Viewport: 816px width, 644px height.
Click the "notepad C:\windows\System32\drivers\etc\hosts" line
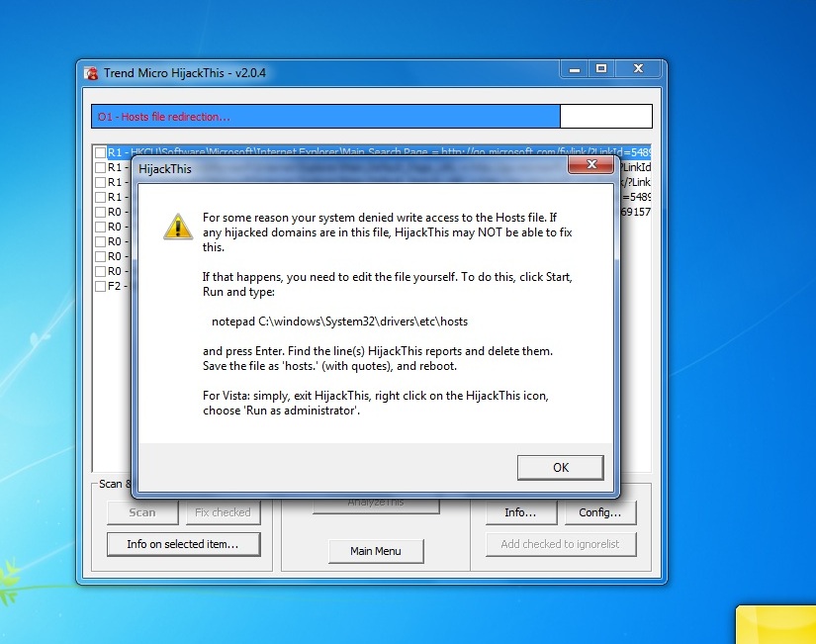point(340,322)
